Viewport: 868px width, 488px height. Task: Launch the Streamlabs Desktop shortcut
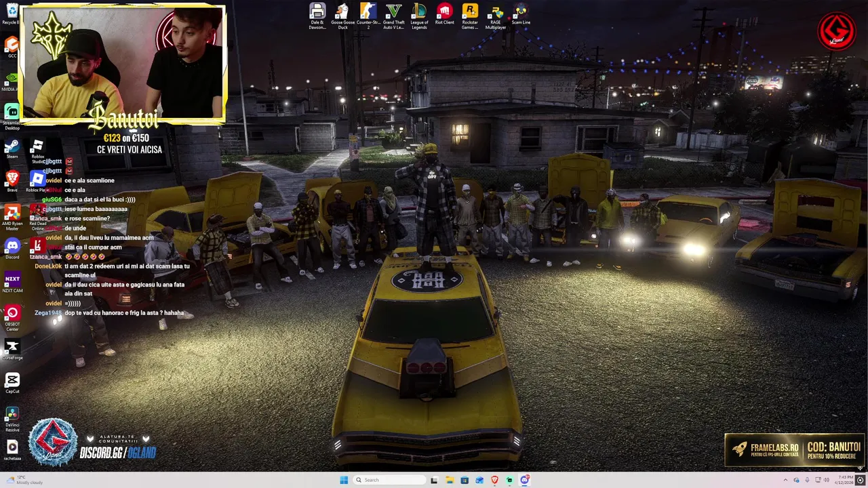[x=12, y=115]
